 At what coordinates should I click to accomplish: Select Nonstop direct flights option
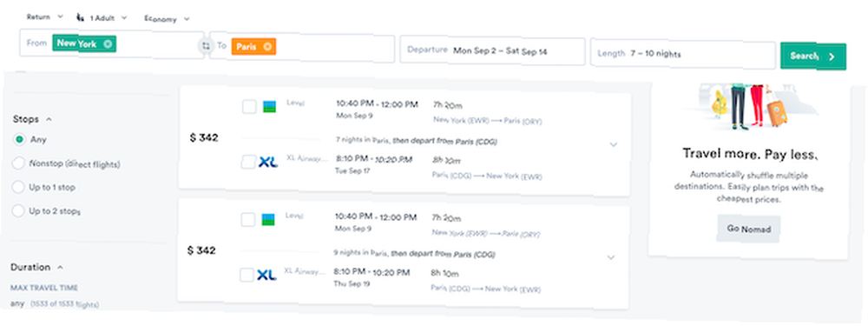click(18, 163)
